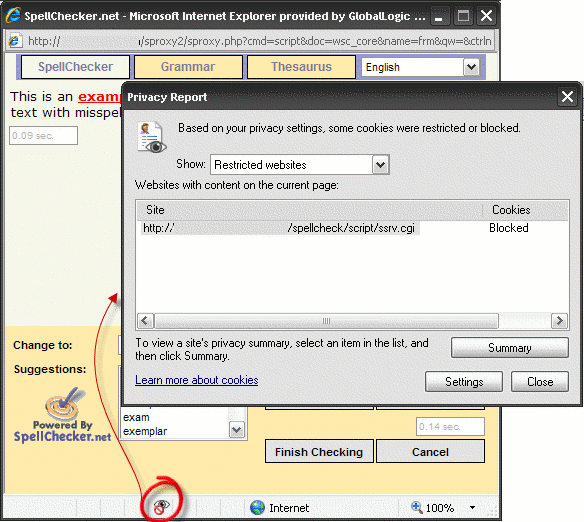Image resolution: width=584 pixels, height=522 pixels.
Task: Close the Internet Explorer window
Action: [x=486, y=16]
